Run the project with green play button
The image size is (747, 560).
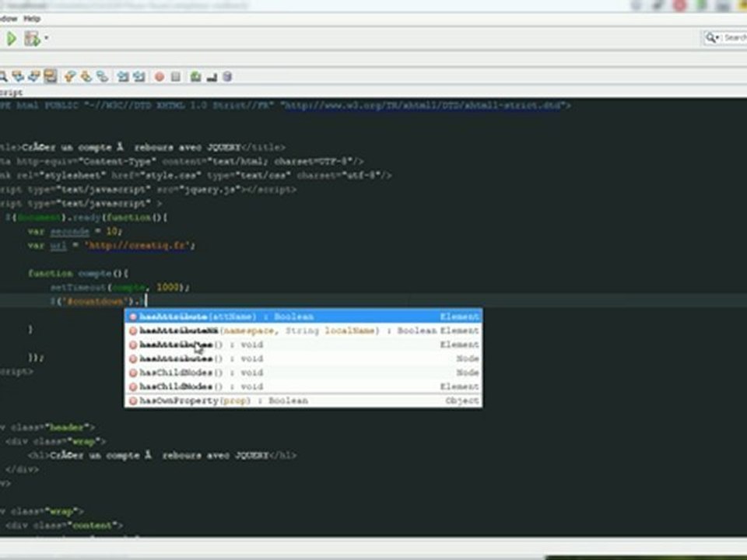12,39
